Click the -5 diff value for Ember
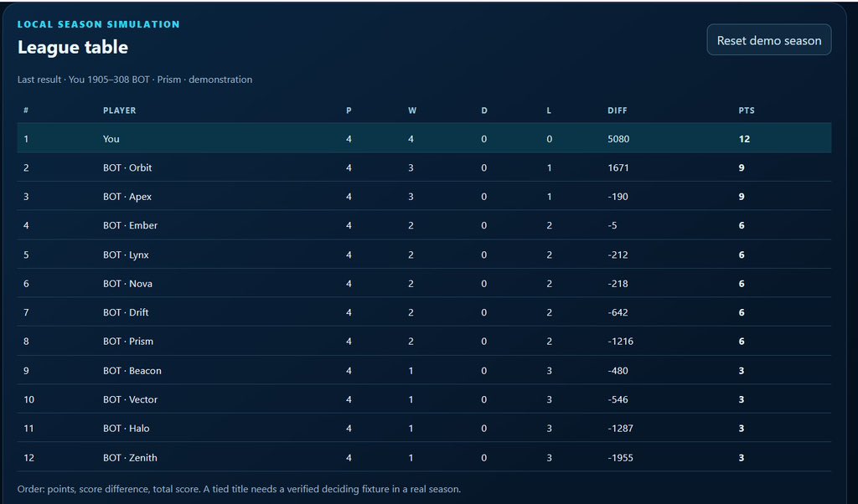 (x=612, y=225)
